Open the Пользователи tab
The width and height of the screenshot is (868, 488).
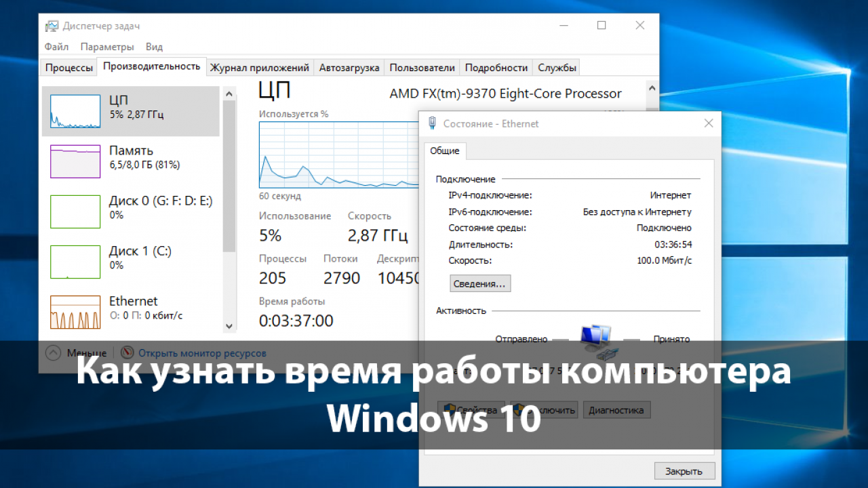pos(422,68)
